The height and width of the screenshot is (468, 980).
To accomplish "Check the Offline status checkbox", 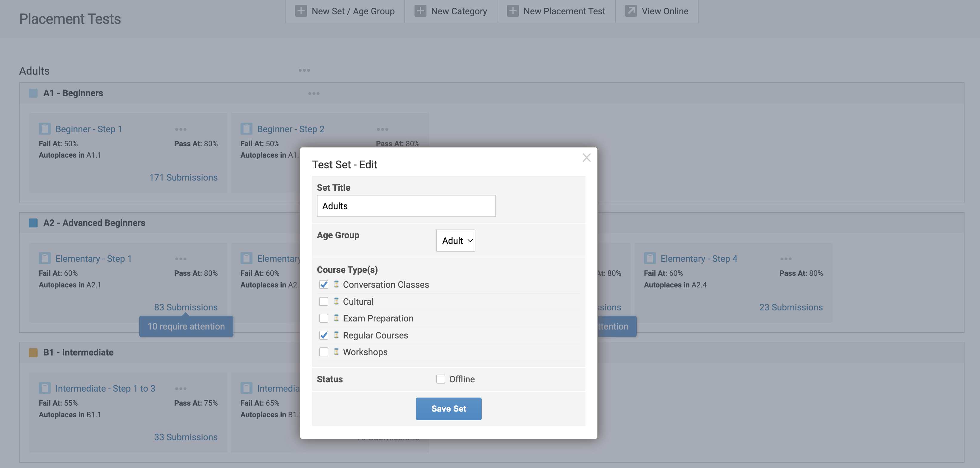I will [x=440, y=379].
